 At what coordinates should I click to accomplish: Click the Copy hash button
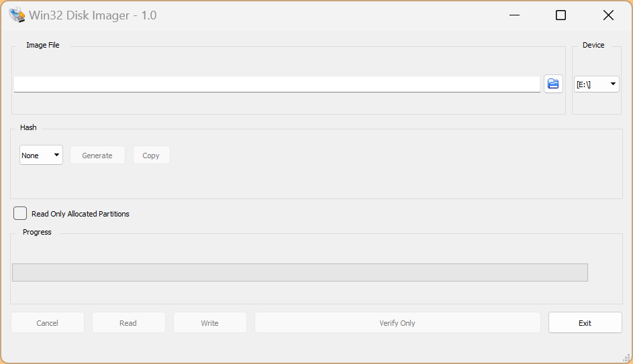coord(152,156)
